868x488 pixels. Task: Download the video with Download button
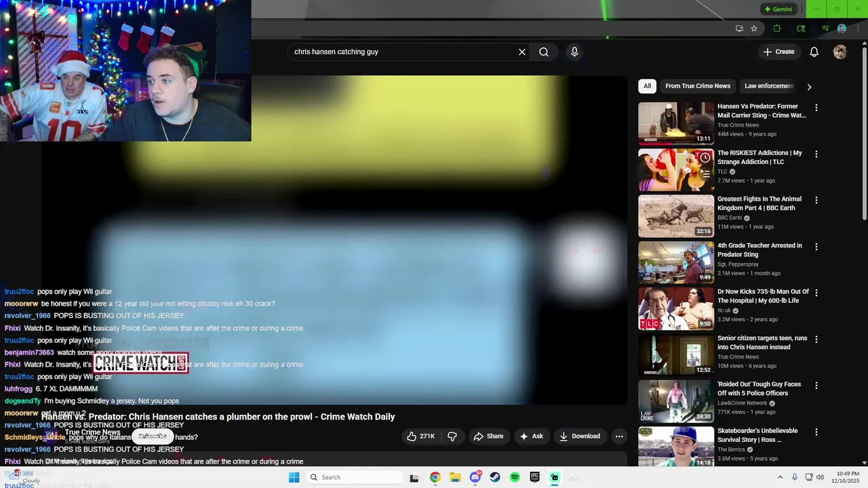[580, 436]
